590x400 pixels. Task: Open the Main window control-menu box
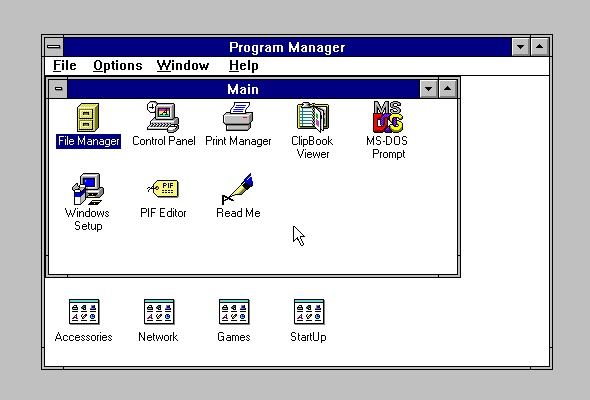pyautogui.click(x=58, y=89)
